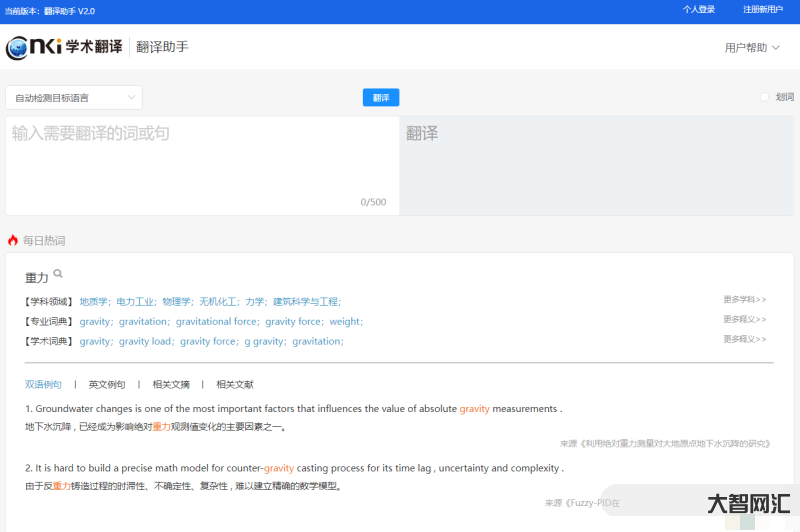This screenshot has width=800, height=532.
Task: Click the 注册新用户 link
Action: tap(763, 9)
